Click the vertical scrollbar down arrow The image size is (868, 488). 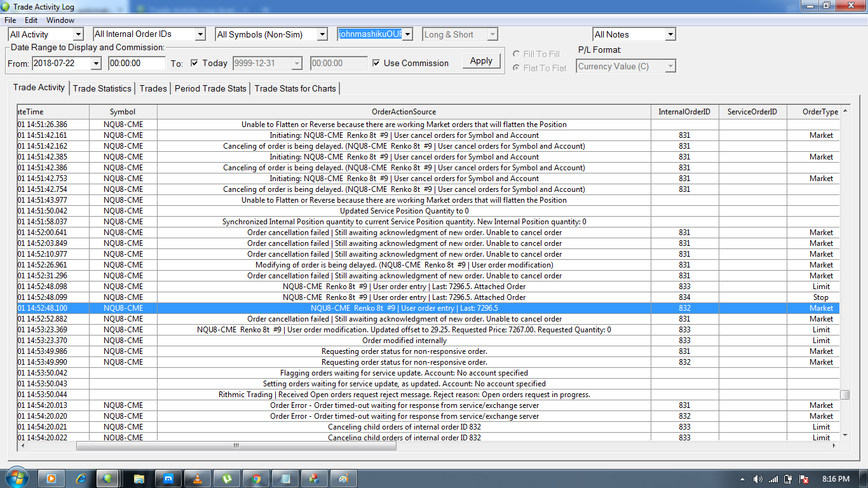pos(844,435)
